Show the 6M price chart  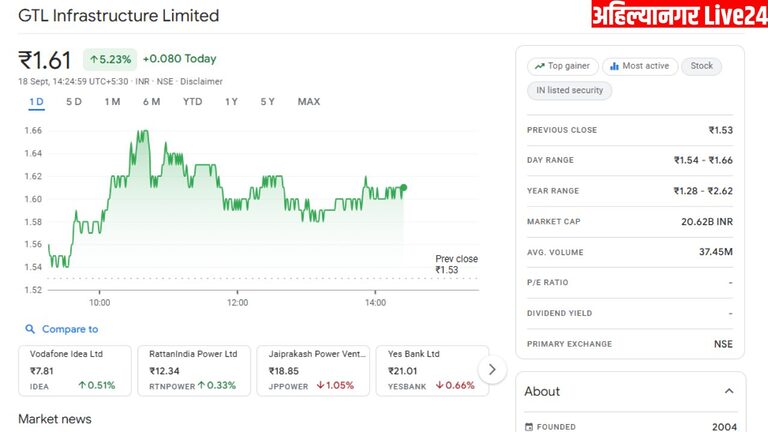[x=152, y=102]
